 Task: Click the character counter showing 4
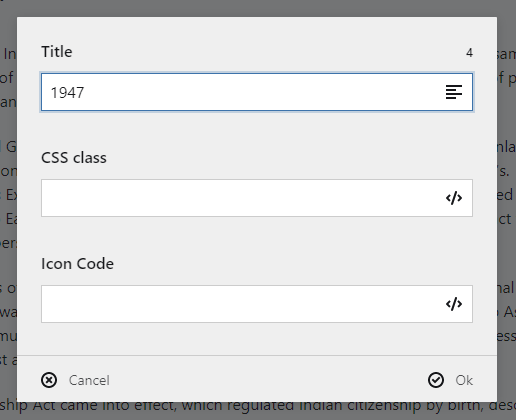pyautogui.click(x=469, y=53)
